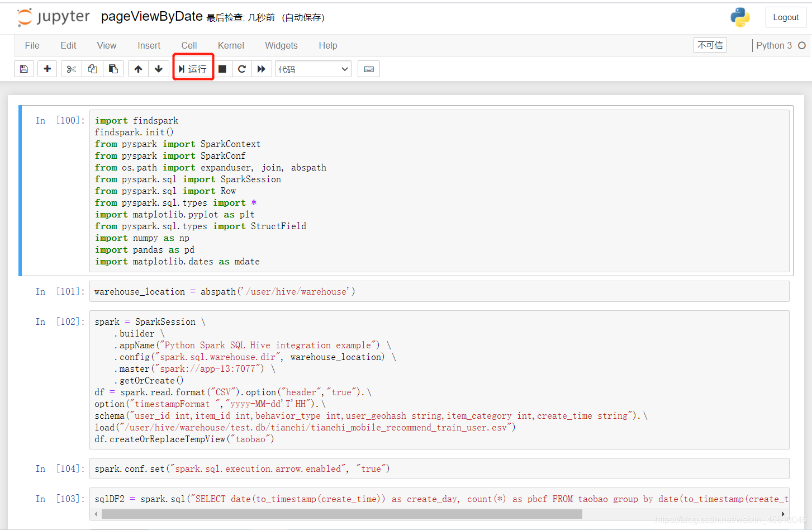Viewport: 812px width, 530px height.
Task: Click the '.getOrCreate()' line
Action: (x=149, y=381)
